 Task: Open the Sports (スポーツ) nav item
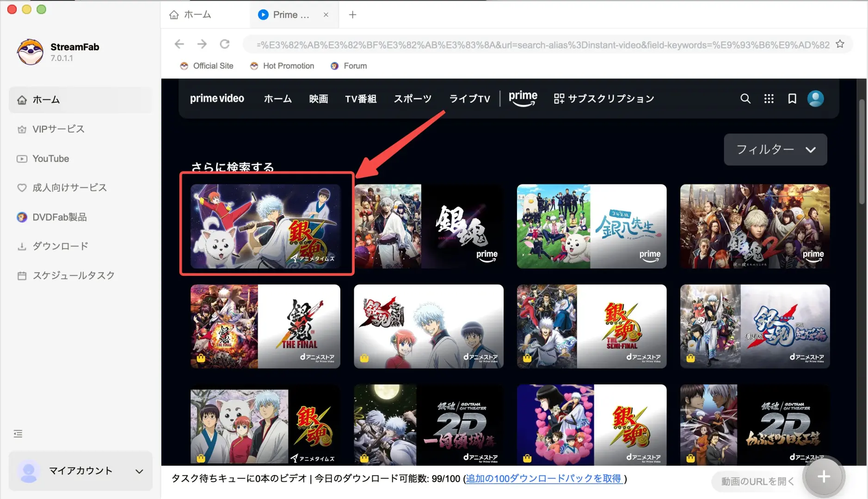click(x=412, y=99)
